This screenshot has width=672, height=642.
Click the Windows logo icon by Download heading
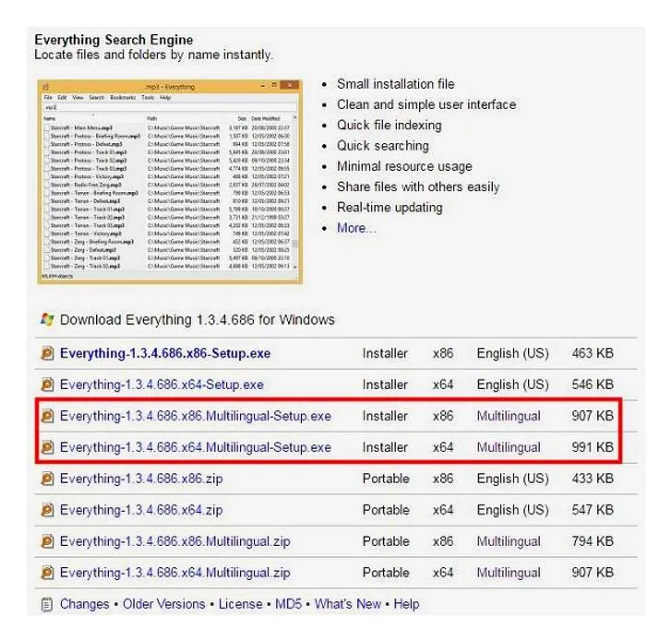click(x=47, y=320)
